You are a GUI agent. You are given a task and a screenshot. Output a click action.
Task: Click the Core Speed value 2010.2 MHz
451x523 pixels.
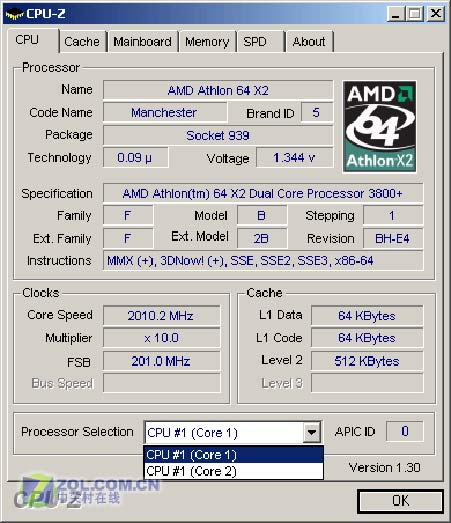(162, 315)
